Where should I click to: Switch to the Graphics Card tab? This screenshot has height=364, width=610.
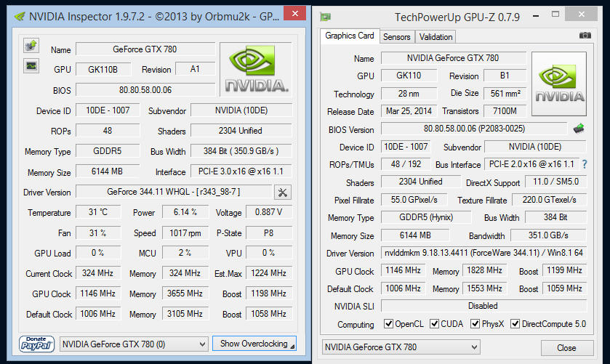pos(349,36)
